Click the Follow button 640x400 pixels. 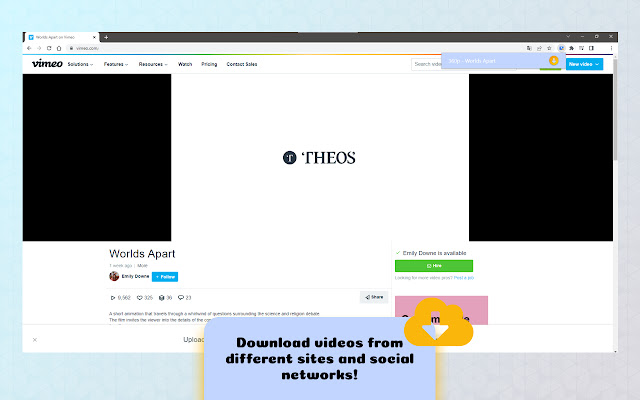(165, 277)
